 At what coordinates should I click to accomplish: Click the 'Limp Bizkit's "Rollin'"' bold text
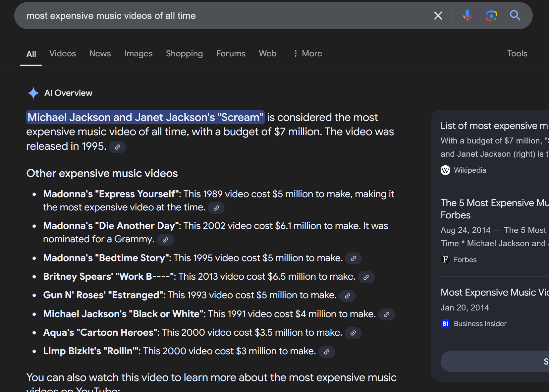tap(91, 351)
